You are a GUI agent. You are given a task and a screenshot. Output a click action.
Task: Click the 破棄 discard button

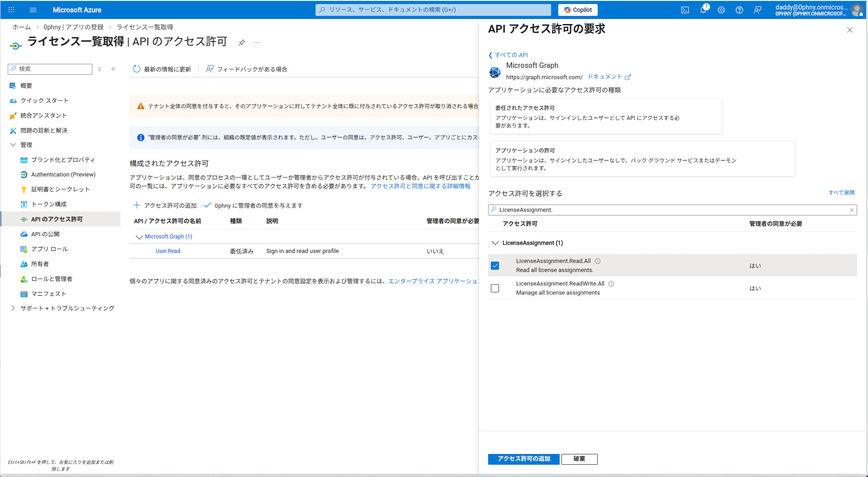point(580,459)
